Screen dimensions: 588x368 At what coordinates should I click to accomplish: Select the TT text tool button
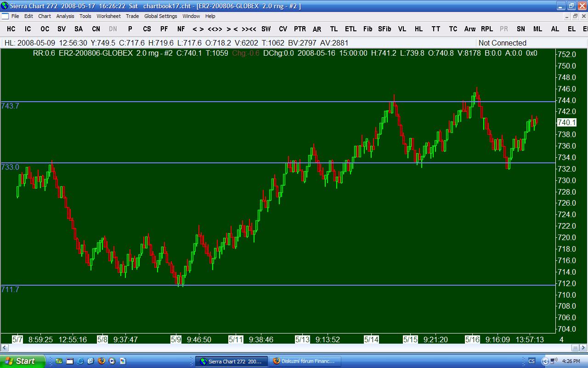[436, 29]
